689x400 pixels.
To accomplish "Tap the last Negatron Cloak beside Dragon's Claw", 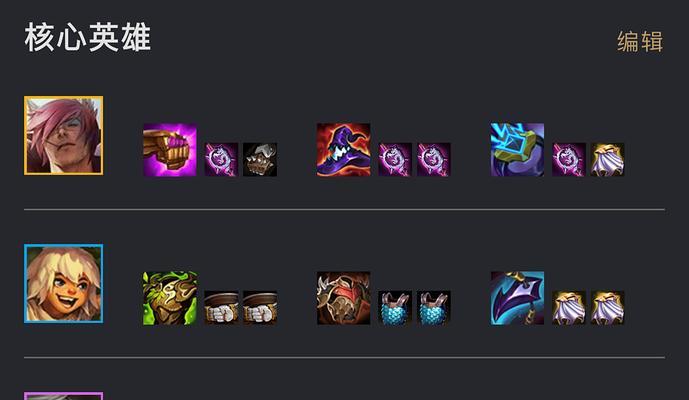I will [607, 308].
